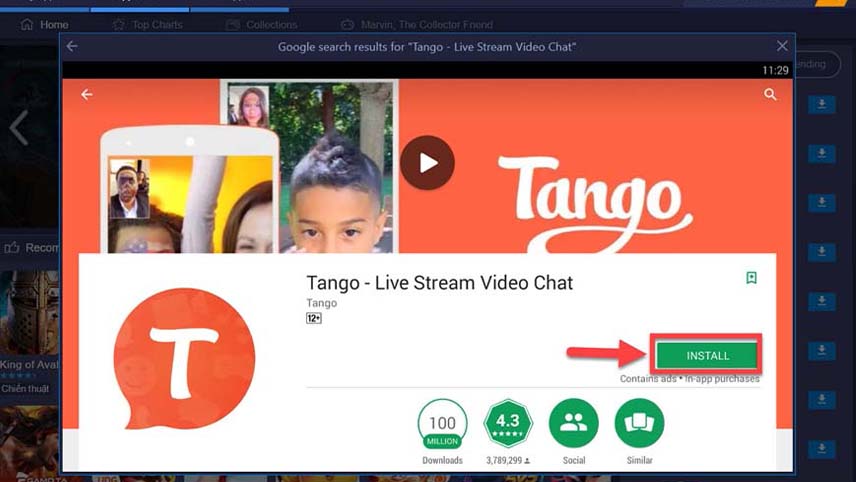
Task: Click previous carousel arrow in BlueStacks background
Action: [x=19, y=128]
